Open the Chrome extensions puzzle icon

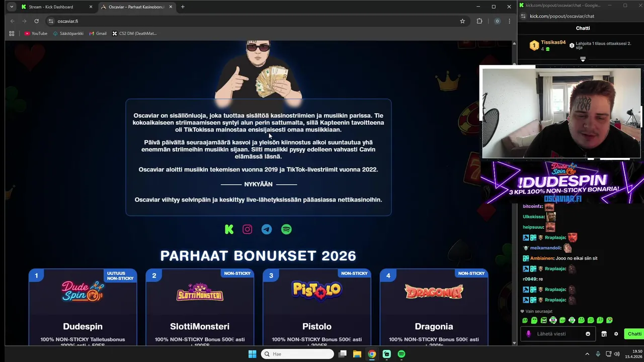click(479, 21)
